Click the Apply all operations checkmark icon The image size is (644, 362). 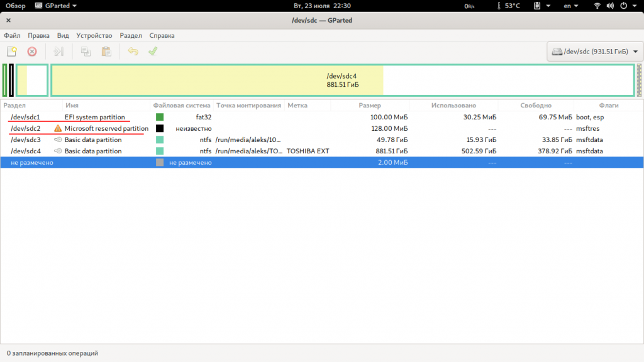click(153, 52)
